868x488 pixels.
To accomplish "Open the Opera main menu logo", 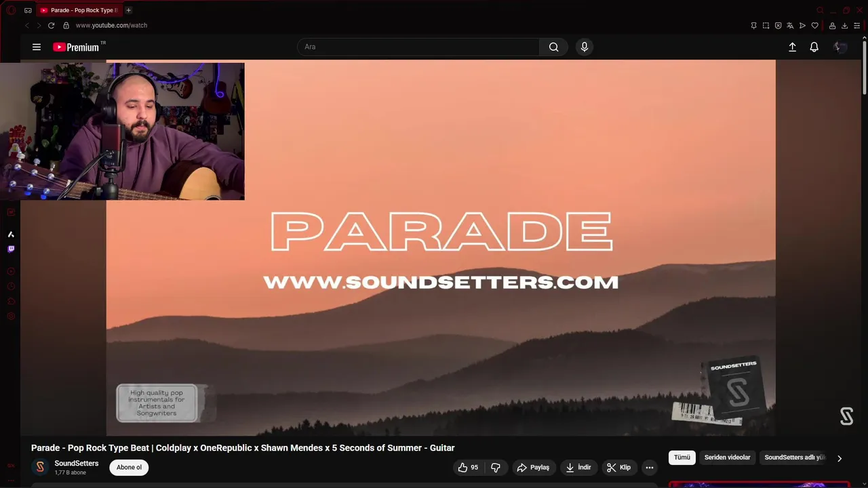I will click(x=11, y=10).
